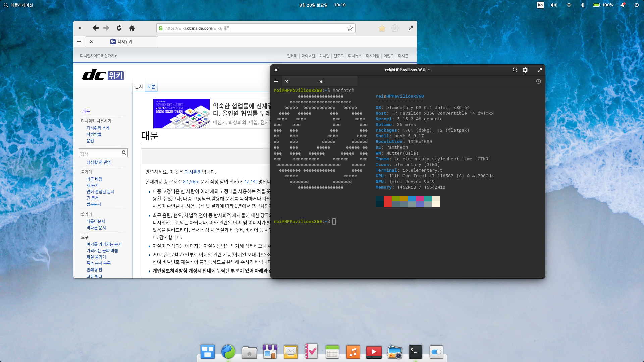Viewport: 644px width, 362px height.
Task: Click the wiki 검색 search field
Action: [100, 153]
